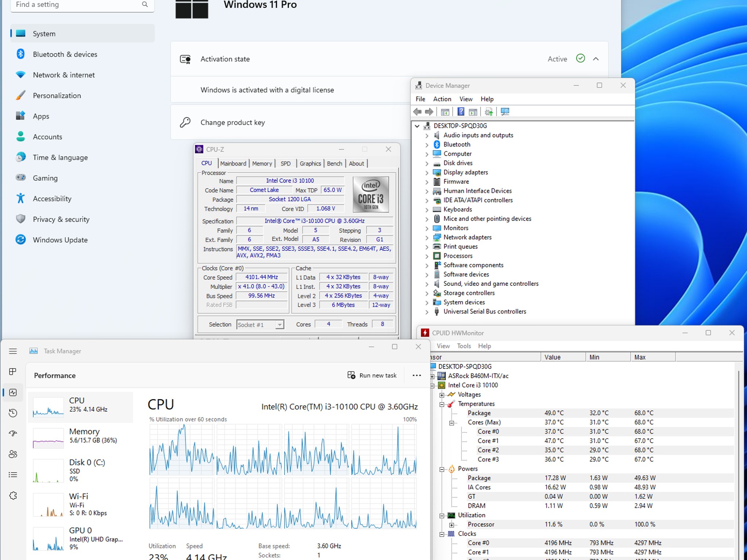The height and width of the screenshot is (560, 747).
Task: Click Value column header in HWMonitor
Action: 563,357
